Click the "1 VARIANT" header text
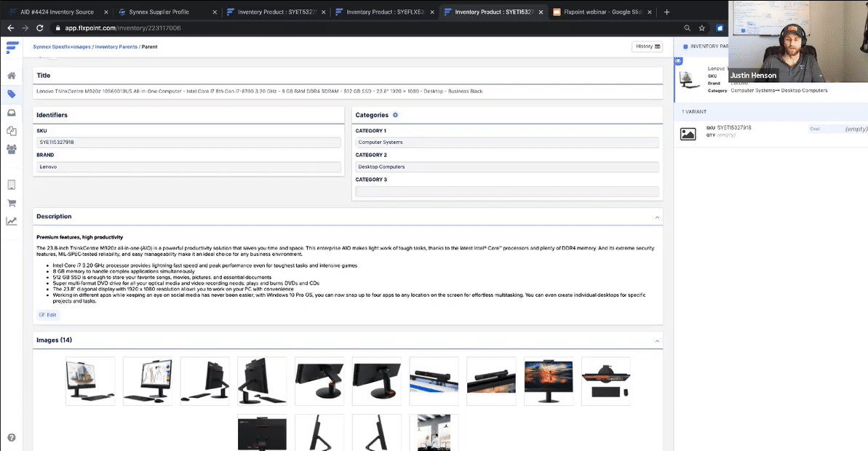Screen dimensions: 868x451 click(694, 112)
